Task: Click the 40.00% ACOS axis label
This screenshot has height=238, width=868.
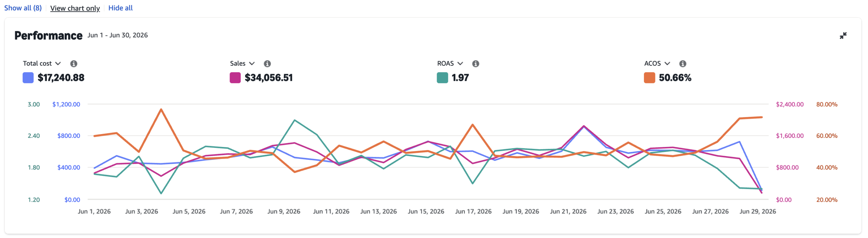Action: pos(827,168)
